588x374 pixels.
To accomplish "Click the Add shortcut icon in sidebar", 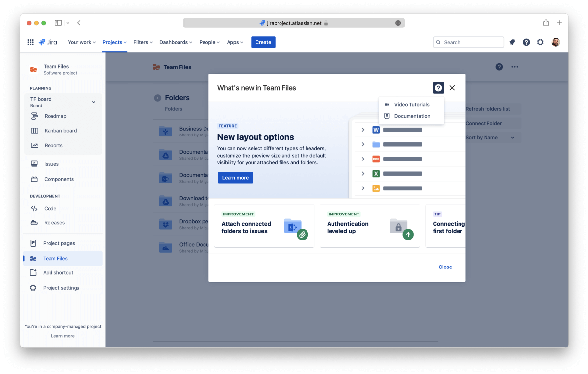I will click(x=33, y=273).
